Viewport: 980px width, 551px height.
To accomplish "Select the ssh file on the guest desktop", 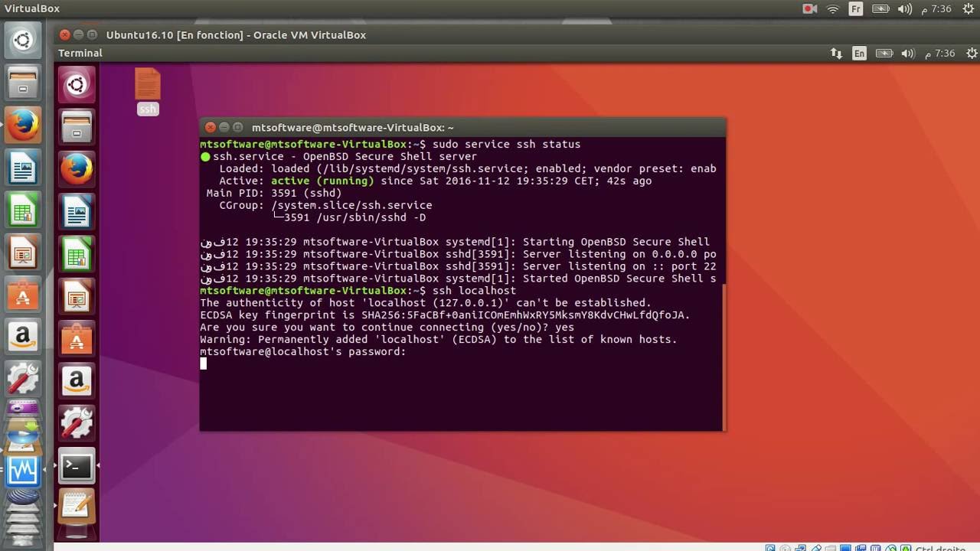I will [148, 92].
